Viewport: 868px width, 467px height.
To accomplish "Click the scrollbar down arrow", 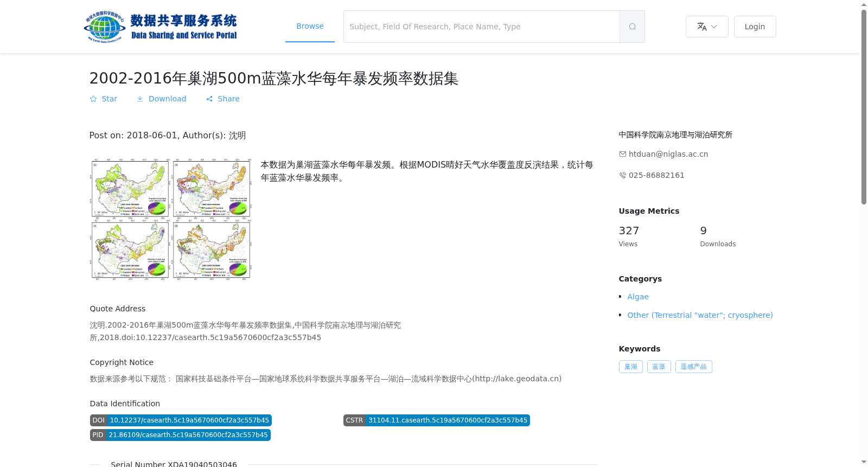I will 864,463.
